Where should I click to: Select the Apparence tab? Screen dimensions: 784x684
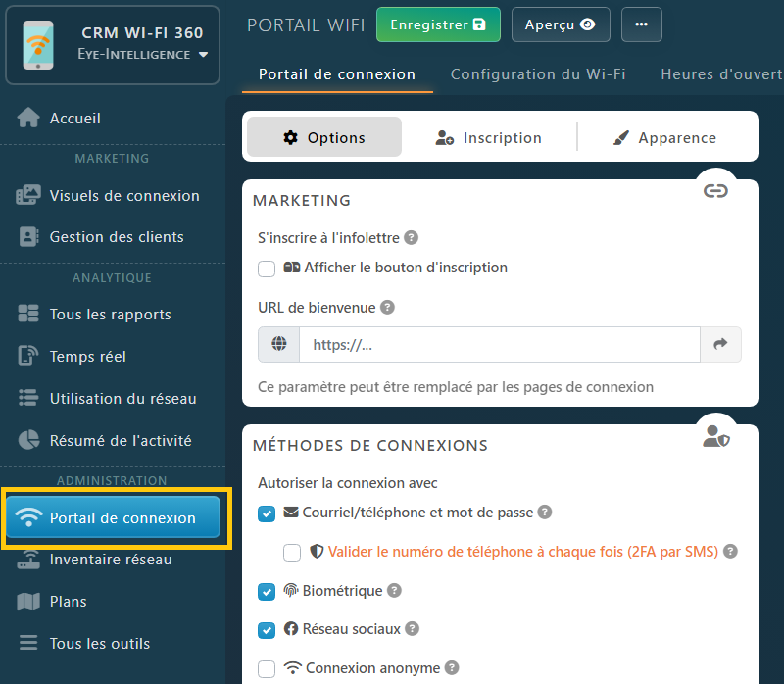click(x=664, y=138)
